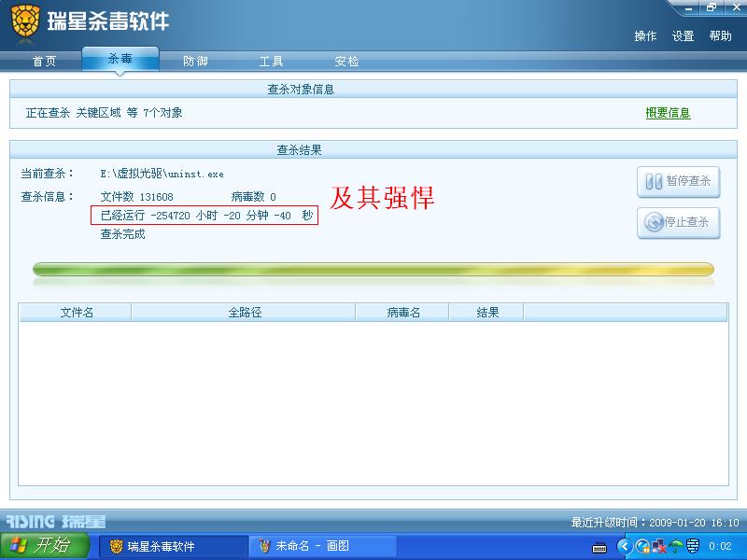
Task: Restore down the Rising antivirus window
Action: [712, 7]
